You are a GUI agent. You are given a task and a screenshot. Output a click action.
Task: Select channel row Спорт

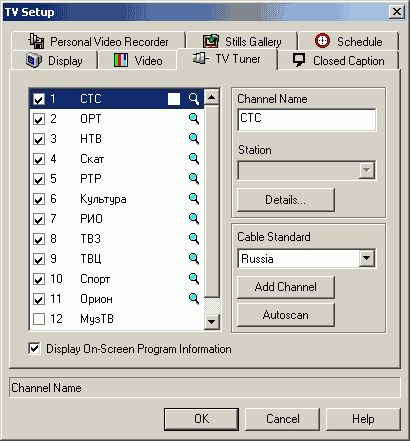[117, 279]
